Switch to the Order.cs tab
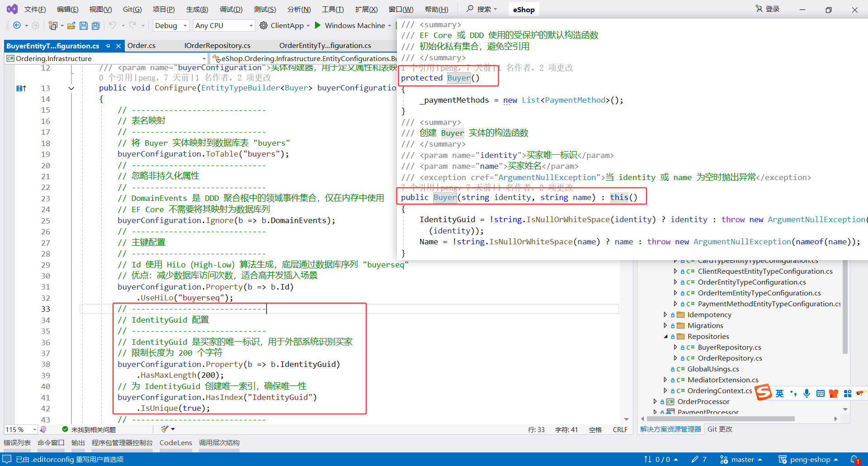 coord(142,46)
